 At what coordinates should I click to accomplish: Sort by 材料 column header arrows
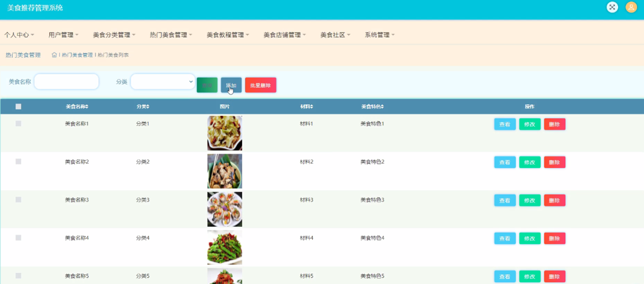click(x=312, y=107)
